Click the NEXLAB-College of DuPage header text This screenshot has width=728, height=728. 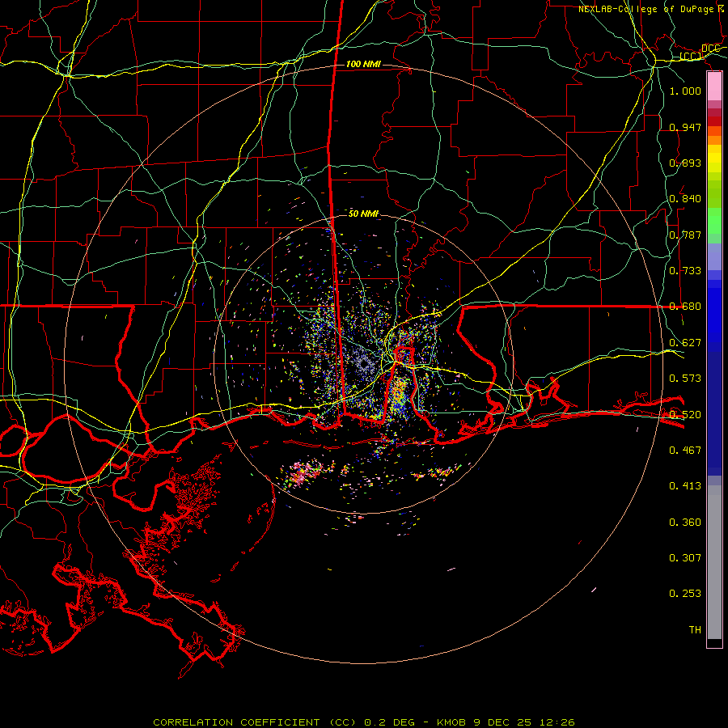pos(646,9)
